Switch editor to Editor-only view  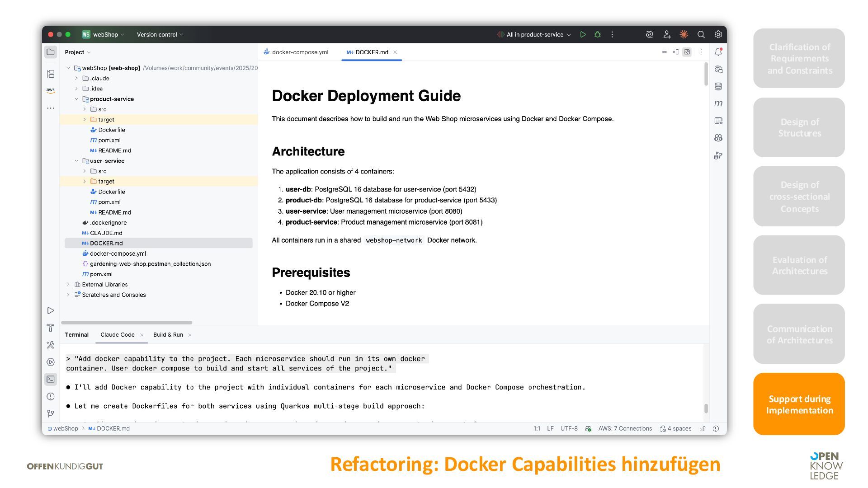664,52
